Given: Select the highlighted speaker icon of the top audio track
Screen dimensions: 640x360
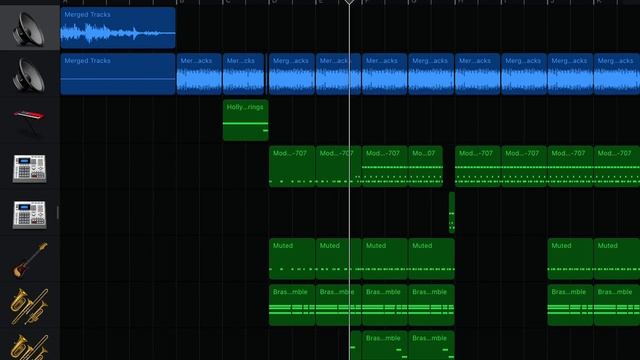Looking at the screenshot, I should [x=29, y=29].
